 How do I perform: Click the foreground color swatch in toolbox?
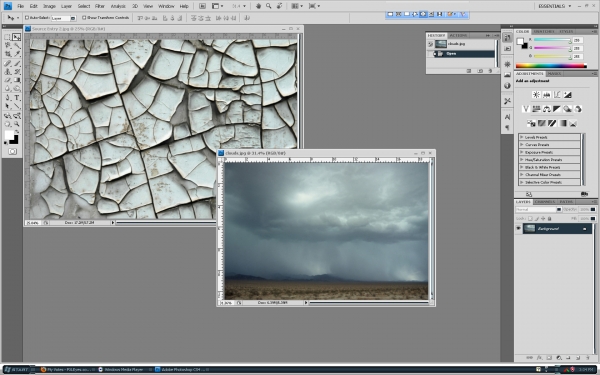pos(9,135)
